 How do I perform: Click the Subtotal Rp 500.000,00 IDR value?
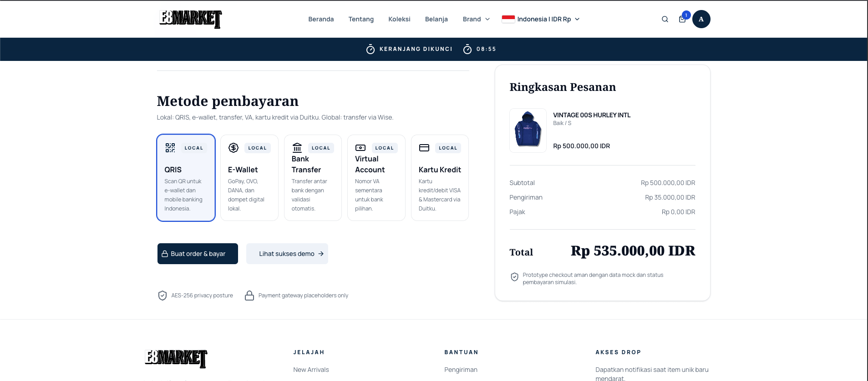[668, 183]
